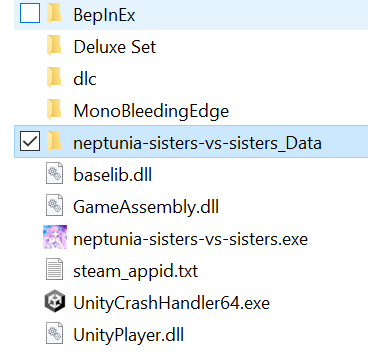This screenshot has width=368, height=361.
Task: Tick the checkbox next to BepInEx
Action: [30, 13]
